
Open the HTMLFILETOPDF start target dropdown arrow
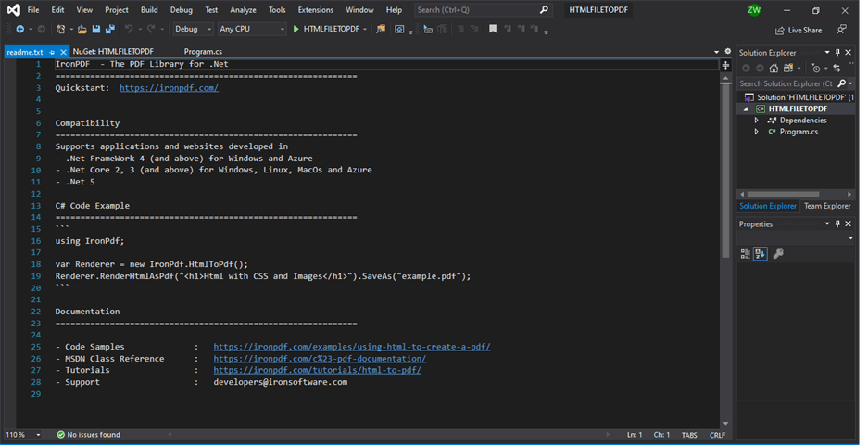coord(365,30)
